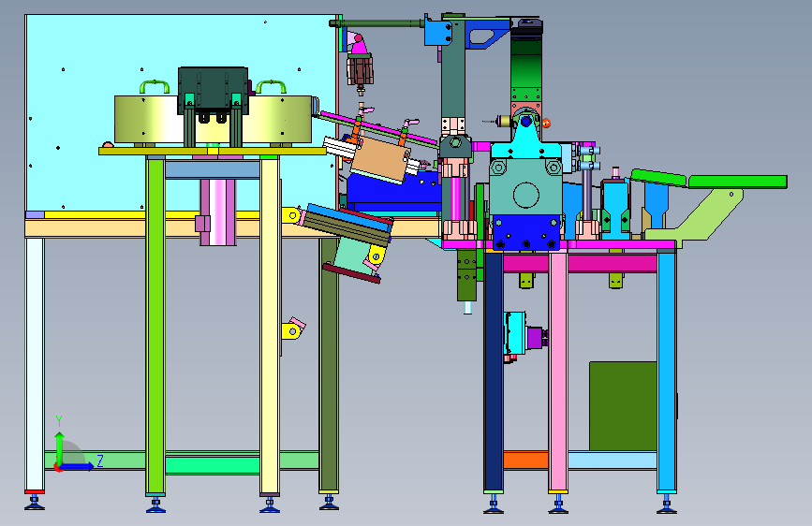Viewport: 812px width, 526px height.
Task: Select the pink cylinder under the bowl plate
Action: click(218, 212)
